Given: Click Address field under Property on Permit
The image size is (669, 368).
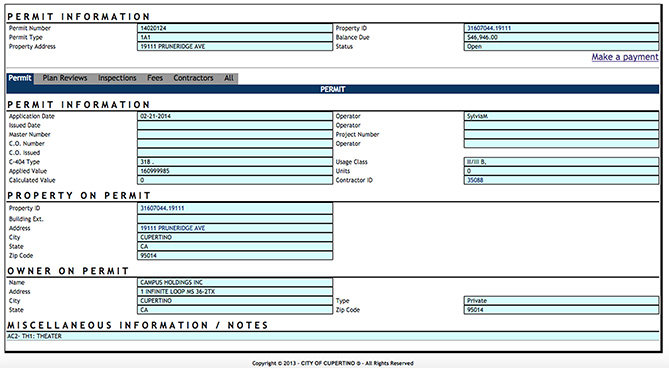Looking at the screenshot, I should pyautogui.click(x=235, y=229).
